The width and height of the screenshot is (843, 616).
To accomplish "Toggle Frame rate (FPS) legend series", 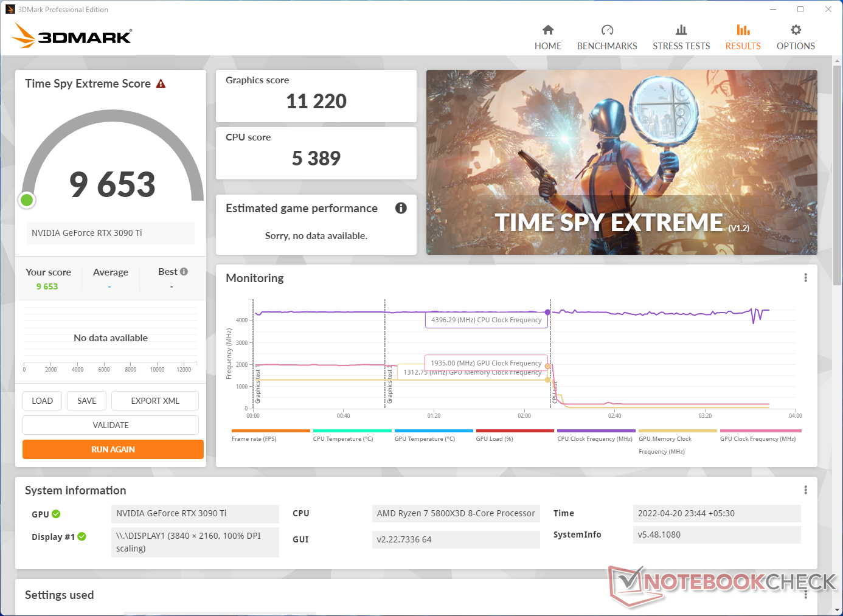I will tap(271, 435).
